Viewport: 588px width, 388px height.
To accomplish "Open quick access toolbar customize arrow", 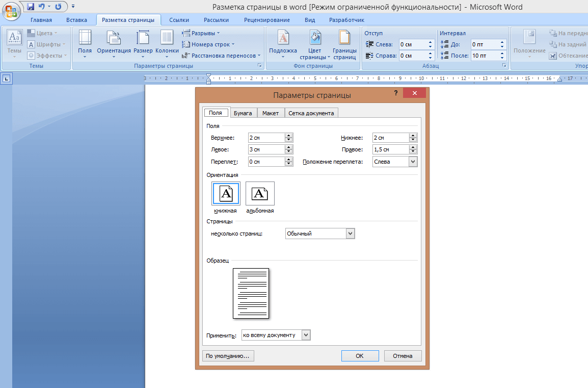I will (73, 7).
